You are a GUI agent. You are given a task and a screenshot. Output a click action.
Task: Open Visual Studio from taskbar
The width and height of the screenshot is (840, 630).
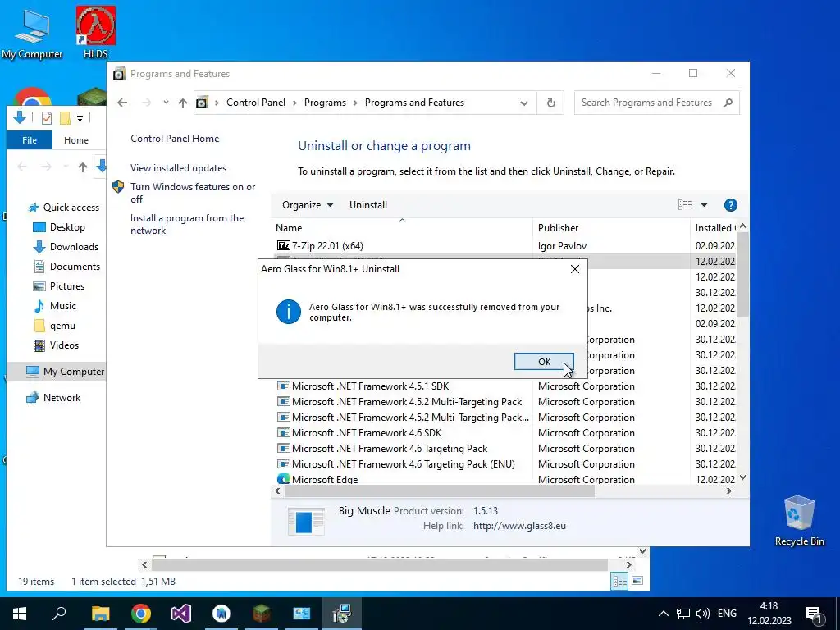pyautogui.click(x=181, y=614)
